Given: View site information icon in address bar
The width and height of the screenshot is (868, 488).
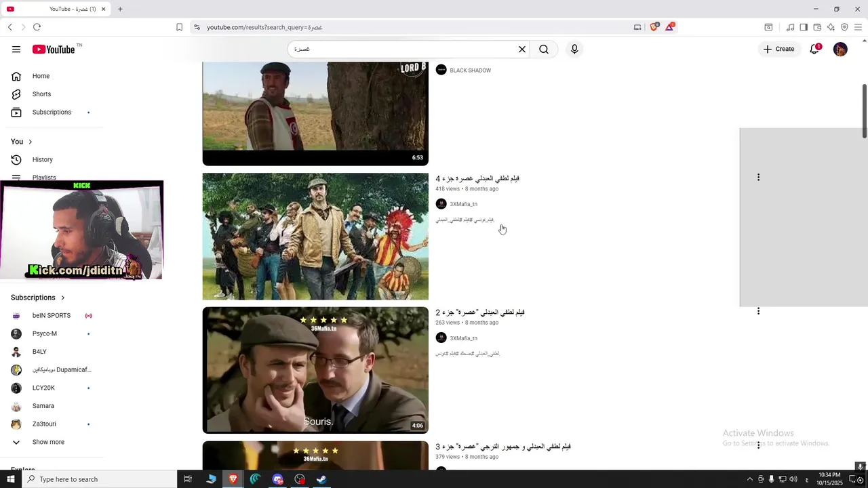Looking at the screenshot, I should point(197,27).
